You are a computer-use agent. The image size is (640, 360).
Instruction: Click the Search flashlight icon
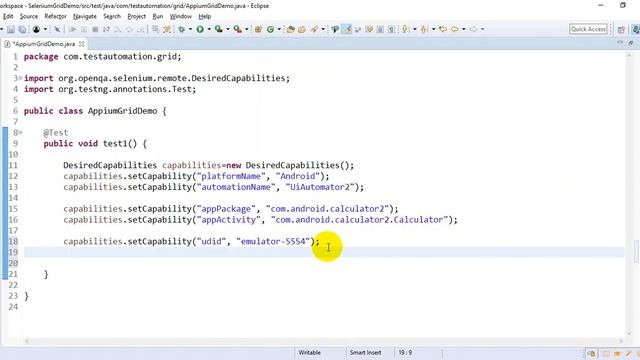click(314, 29)
